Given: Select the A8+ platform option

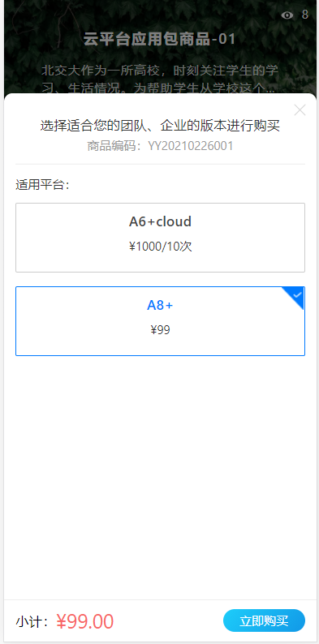Looking at the screenshot, I should [161, 321].
